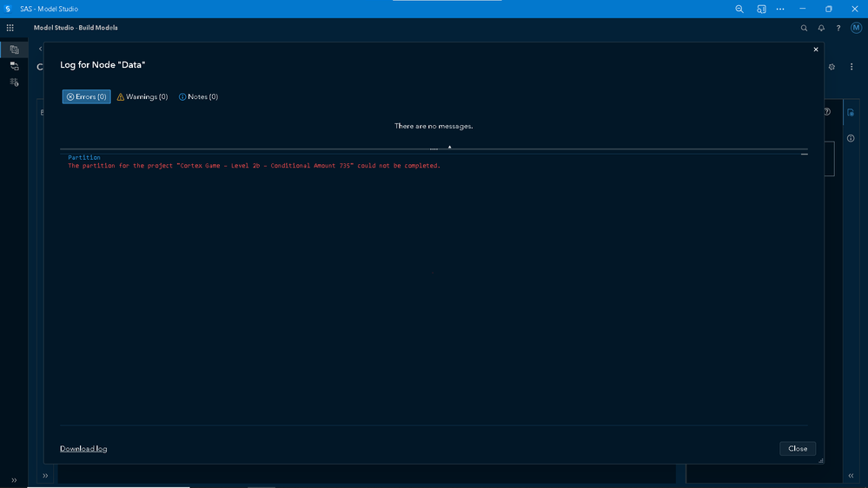Click the dialog resize grip corner

click(x=820, y=460)
